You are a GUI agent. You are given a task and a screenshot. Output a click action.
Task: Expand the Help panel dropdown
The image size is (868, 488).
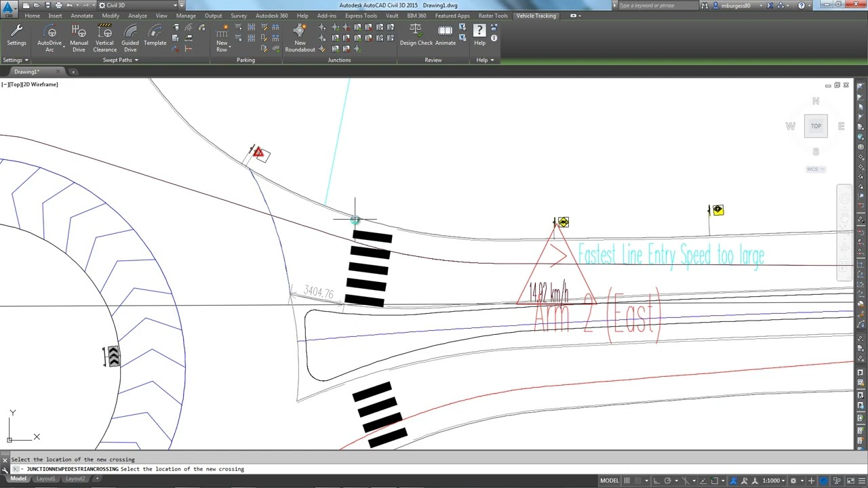tap(485, 60)
